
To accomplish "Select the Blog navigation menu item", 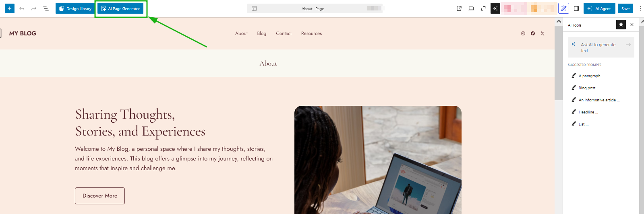I will pos(262,33).
